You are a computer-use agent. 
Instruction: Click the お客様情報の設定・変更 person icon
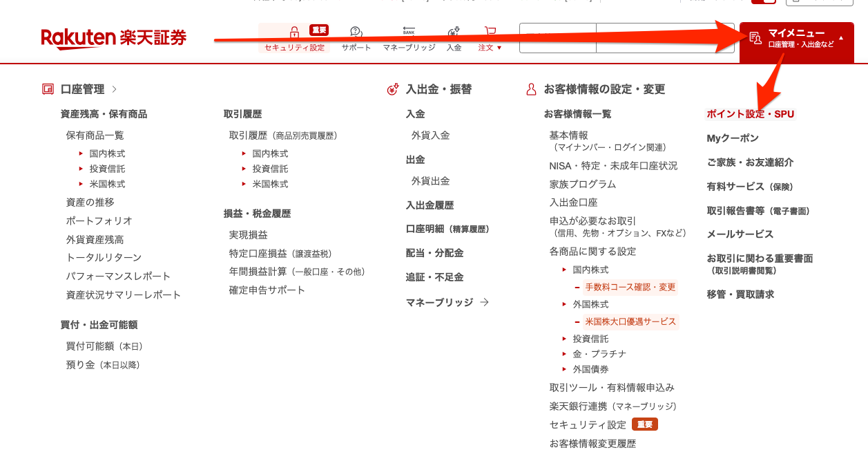tap(530, 88)
